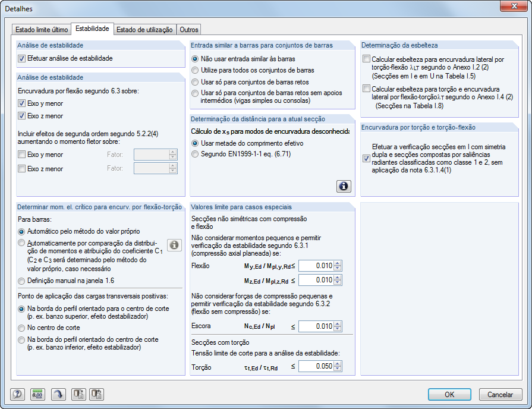Click the My,Ed / Mpl,y,Rd value field

[x=316, y=266]
